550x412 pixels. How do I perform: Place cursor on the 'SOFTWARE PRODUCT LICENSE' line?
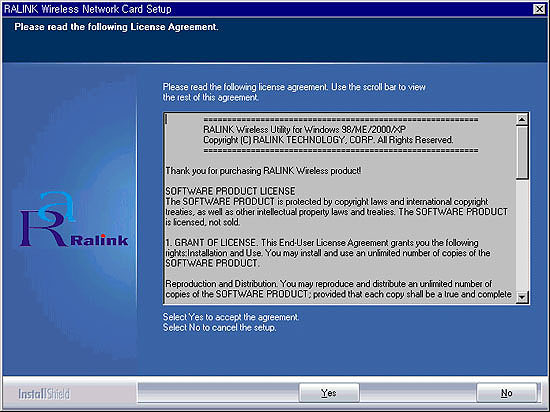[230, 191]
